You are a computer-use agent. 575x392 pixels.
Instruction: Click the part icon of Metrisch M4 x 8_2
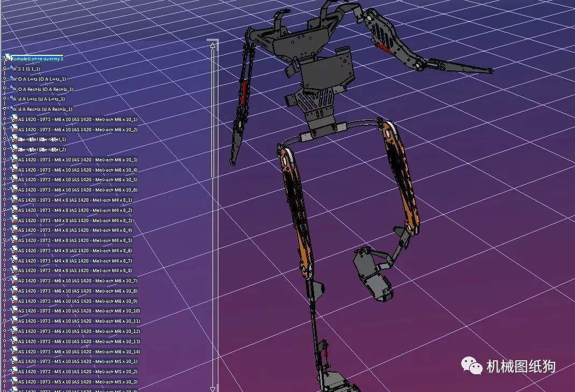[x=14, y=209]
